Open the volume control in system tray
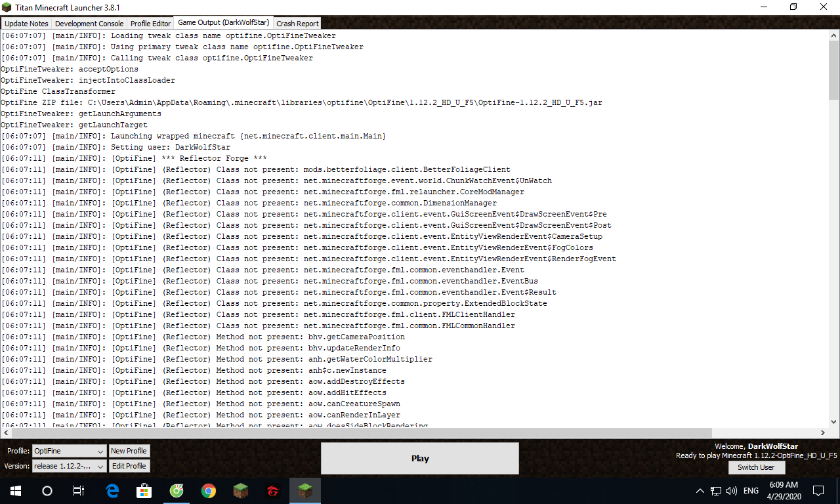This screenshot has height=504, width=840. tap(732, 490)
